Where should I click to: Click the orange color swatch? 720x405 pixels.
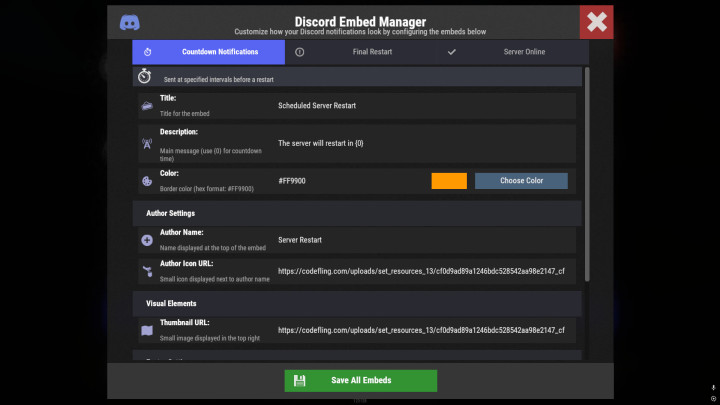tap(449, 181)
